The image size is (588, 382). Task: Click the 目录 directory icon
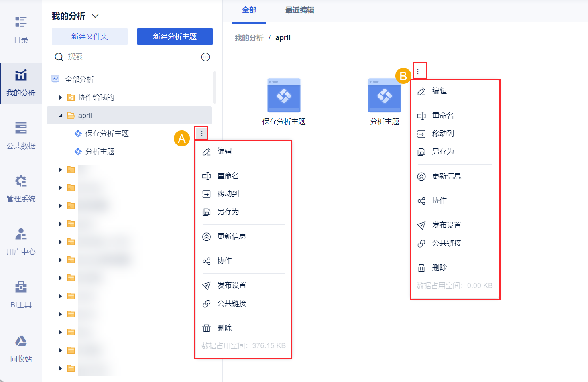21,22
